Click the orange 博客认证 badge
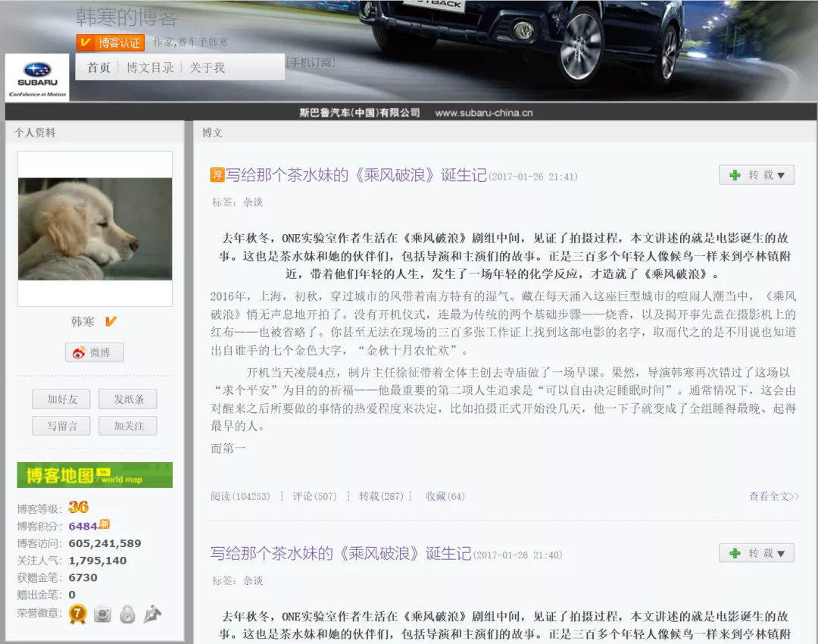This screenshot has width=818, height=644. 111,42
